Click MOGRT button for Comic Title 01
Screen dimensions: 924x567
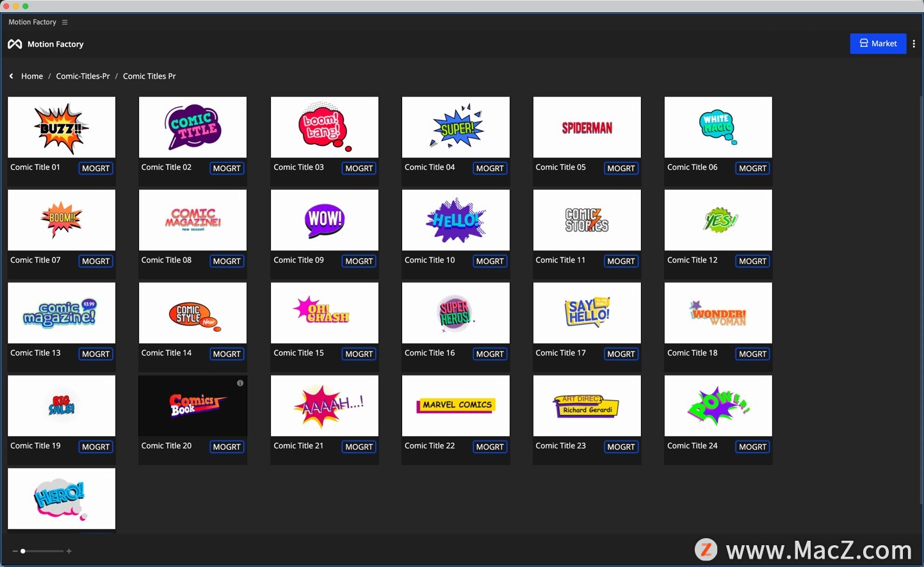click(x=96, y=168)
